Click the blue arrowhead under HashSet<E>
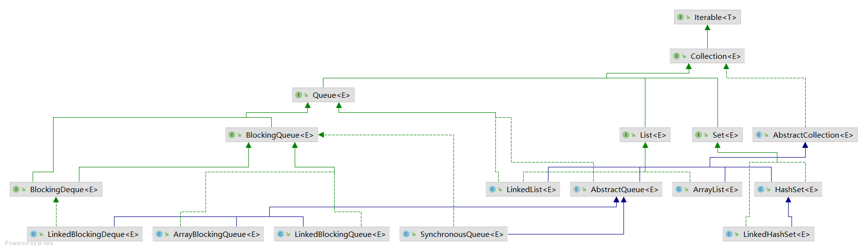868x251 pixels. point(788,200)
